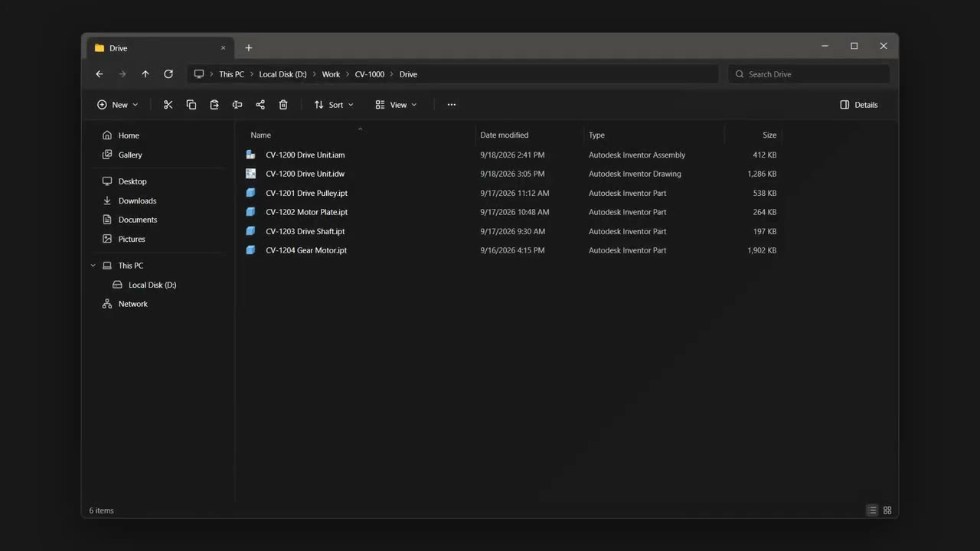Click the CV-1200 Drive Unit.iam assembly icon
The image size is (980, 551).
(x=250, y=155)
